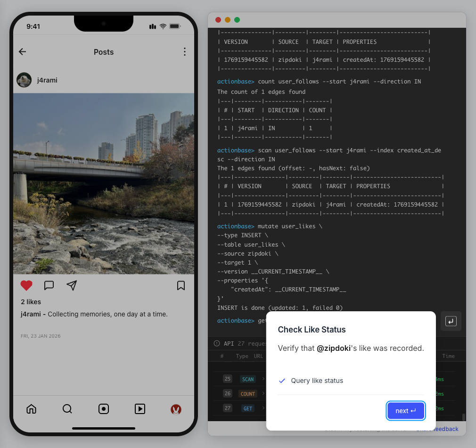The width and height of the screenshot is (476, 448).
Task: Open Search in bottom navigation
Action: point(67,409)
